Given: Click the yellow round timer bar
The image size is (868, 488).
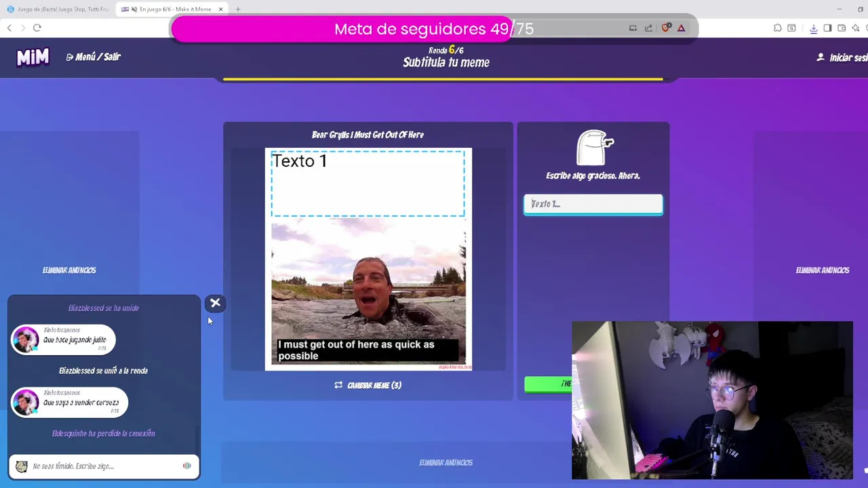Looking at the screenshot, I should click(x=443, y=79).
